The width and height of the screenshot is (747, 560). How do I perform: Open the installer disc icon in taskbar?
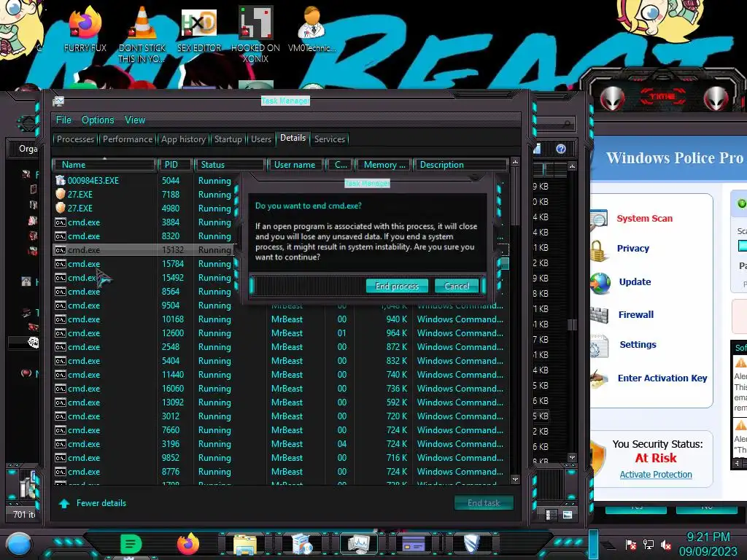301,544
